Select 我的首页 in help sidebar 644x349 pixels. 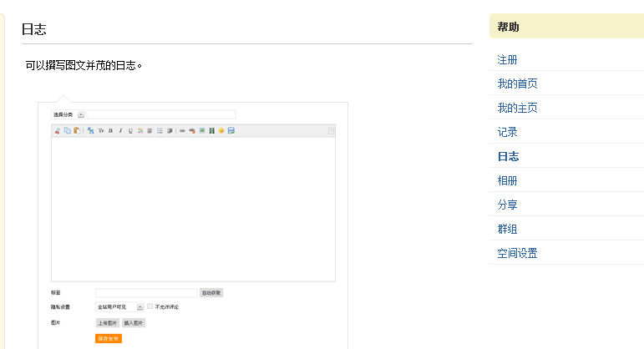click(x=517, y=83)
